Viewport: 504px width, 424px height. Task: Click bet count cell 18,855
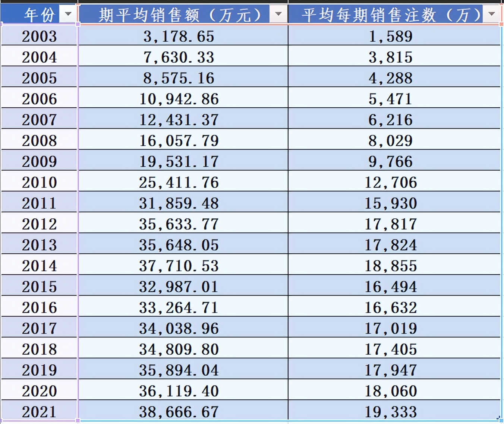394,265
